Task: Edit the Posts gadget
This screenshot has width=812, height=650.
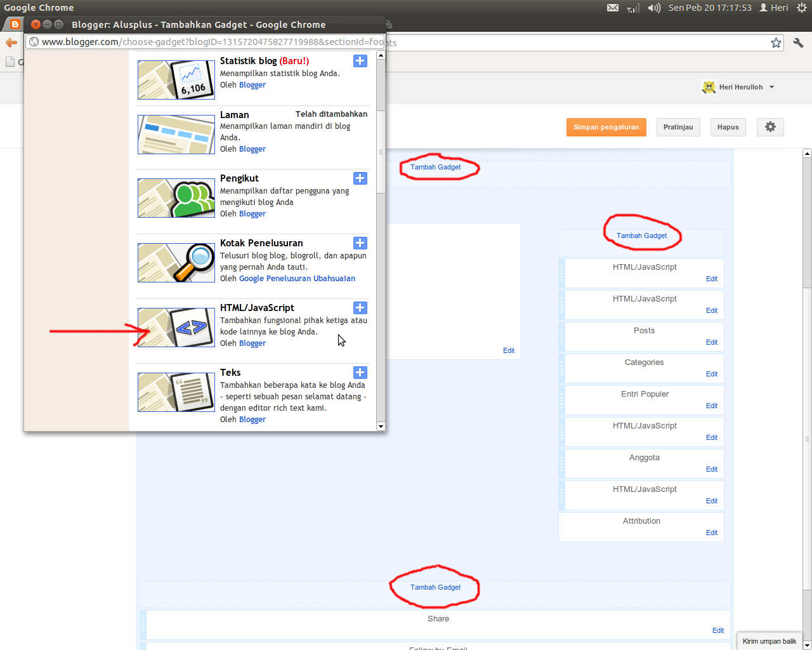Action: coord(712,342)
